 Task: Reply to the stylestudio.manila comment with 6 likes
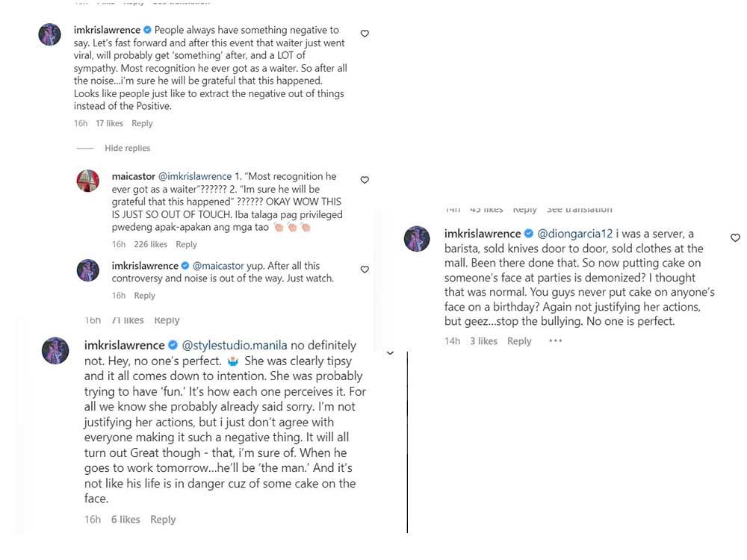coord(163,520)
